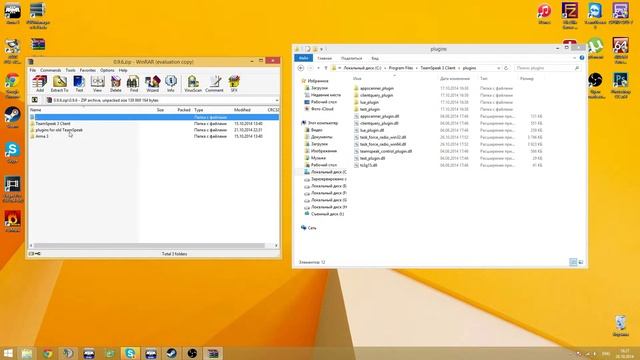Screen dimensions: 640x360
Task: Click the Test icon in WinRAR
Action: 79,84
